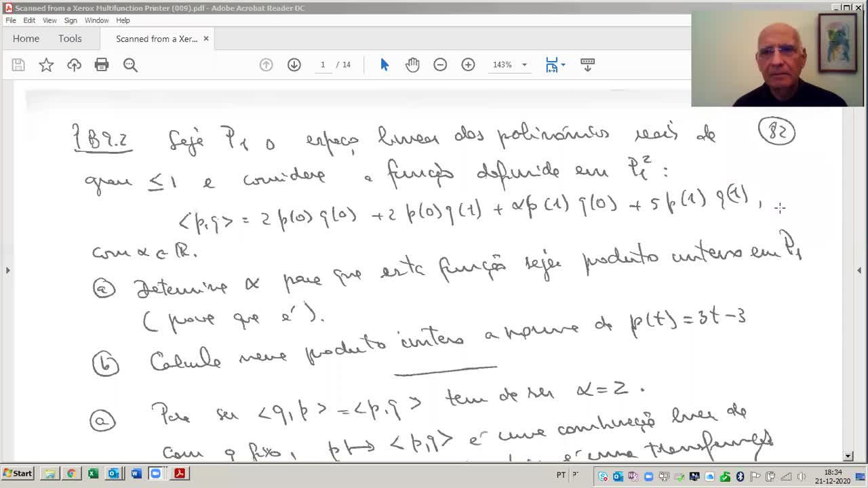Click the fit page width icon

click(x=552, y=64)
